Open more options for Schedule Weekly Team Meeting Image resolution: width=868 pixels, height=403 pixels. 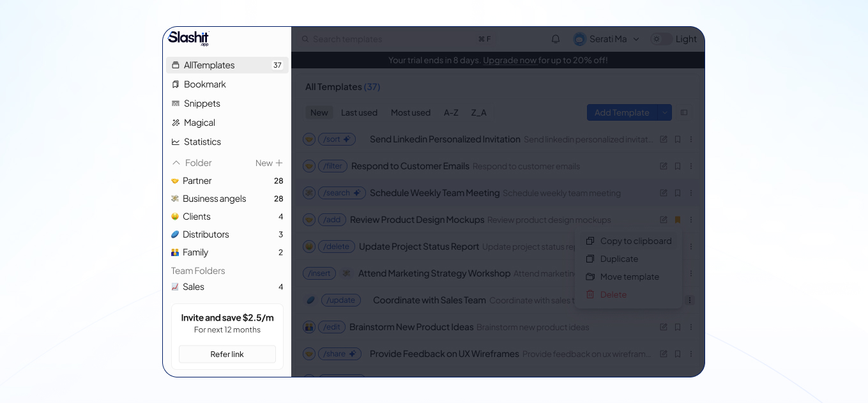click(690, 193)
